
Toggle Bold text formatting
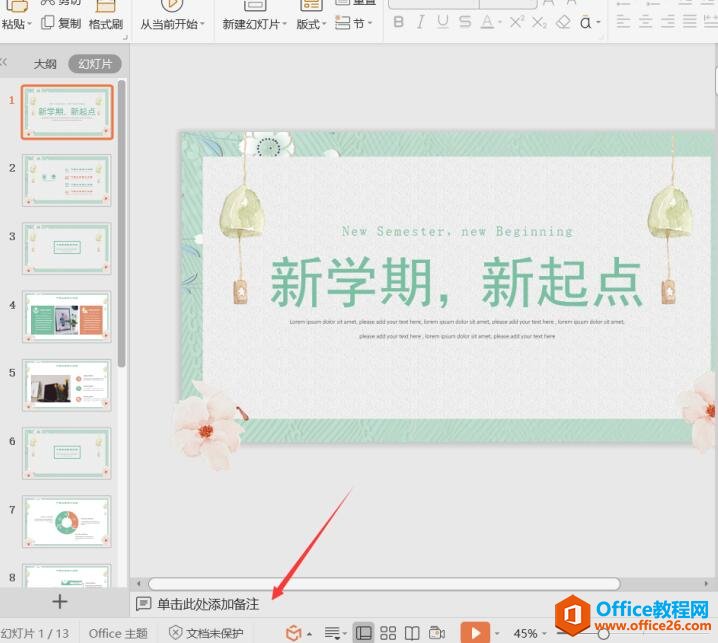(x=398, y=22)
